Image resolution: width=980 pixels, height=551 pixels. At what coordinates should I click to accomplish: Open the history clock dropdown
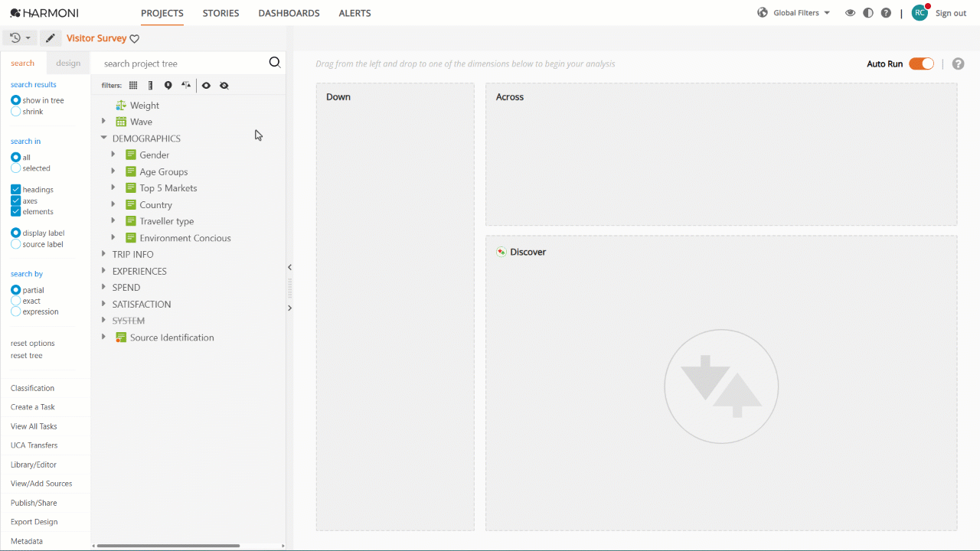(x=20, y=37)
